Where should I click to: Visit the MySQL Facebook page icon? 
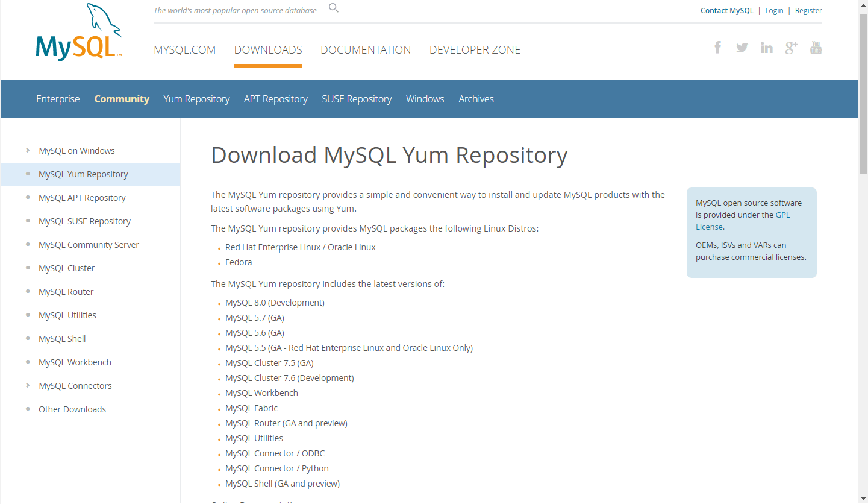point(717,48)
